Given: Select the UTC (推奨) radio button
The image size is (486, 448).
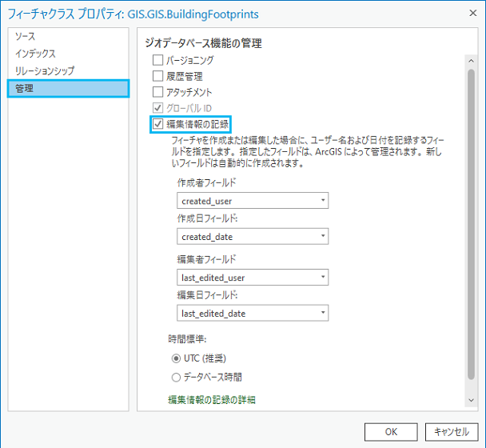Looking at the screenshot, I should click(177, 359).
